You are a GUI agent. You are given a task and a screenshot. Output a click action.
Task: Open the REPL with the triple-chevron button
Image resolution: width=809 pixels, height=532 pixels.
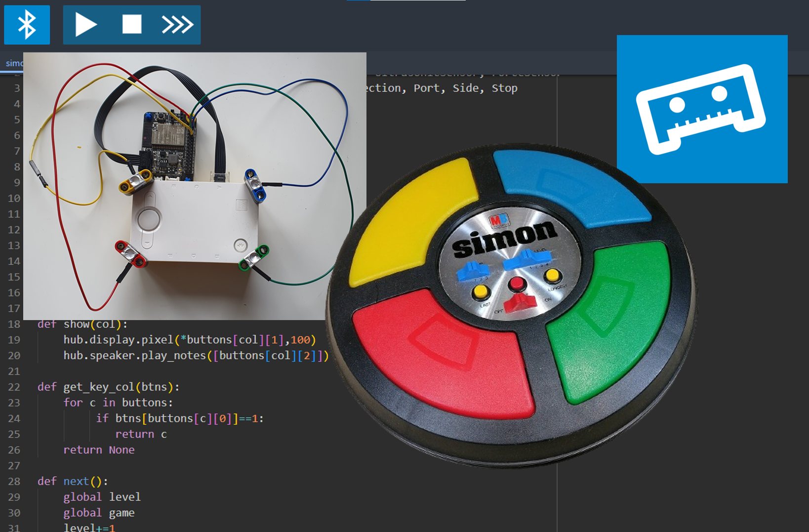[x=177, y=25]
